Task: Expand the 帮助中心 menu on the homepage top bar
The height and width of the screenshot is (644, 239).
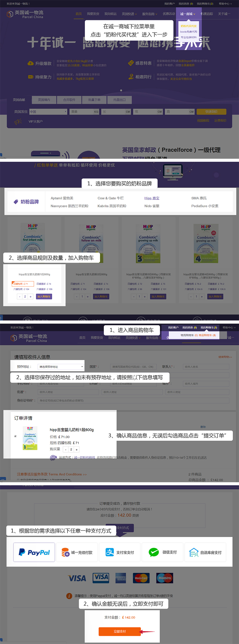Action: coord(225,4)
